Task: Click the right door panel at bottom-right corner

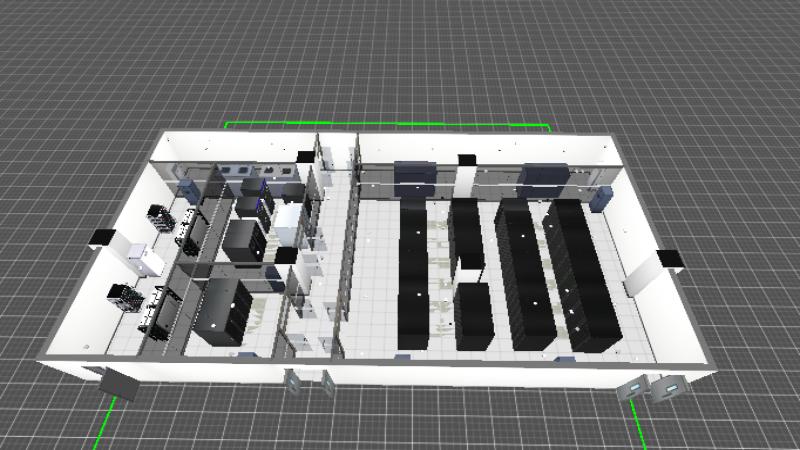Action: (x=667, y=387)
